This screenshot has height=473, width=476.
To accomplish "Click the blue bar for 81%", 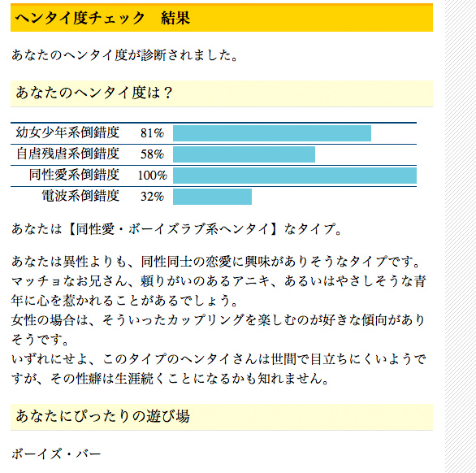I will click(x=272, y=133).
